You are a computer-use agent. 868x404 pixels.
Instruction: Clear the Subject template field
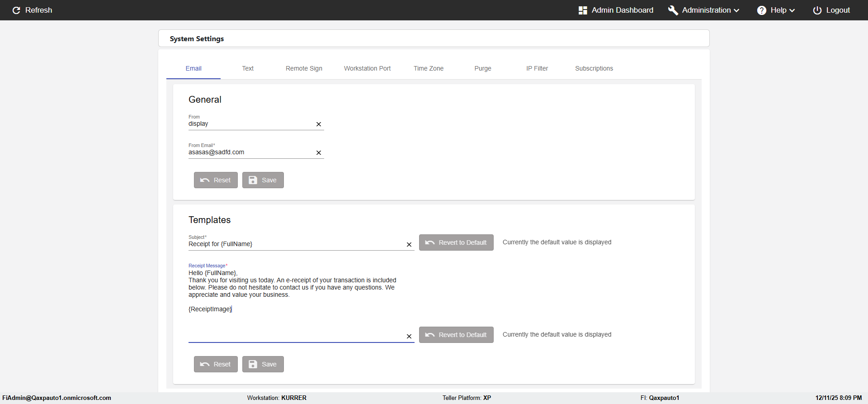click(409, 244)
